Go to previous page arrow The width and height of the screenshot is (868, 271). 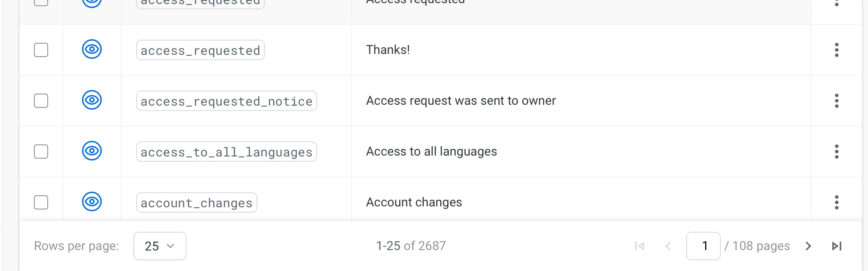click(668, 246)
